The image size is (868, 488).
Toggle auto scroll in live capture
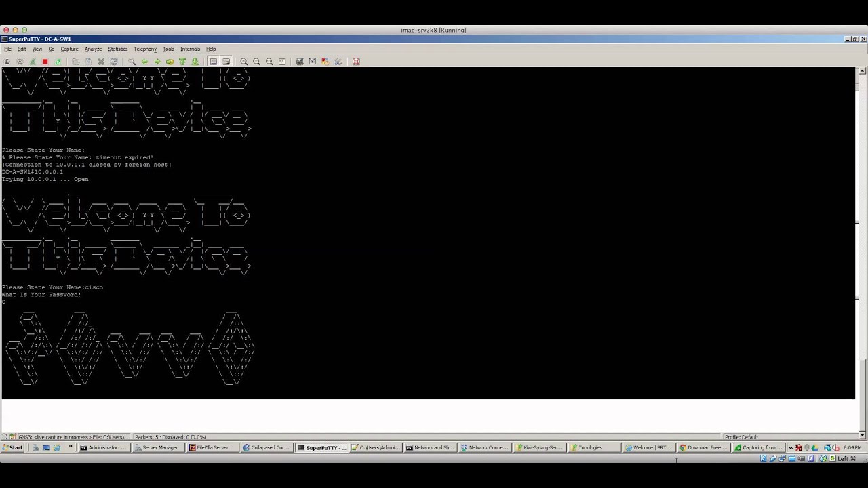(x=226, y=62)
